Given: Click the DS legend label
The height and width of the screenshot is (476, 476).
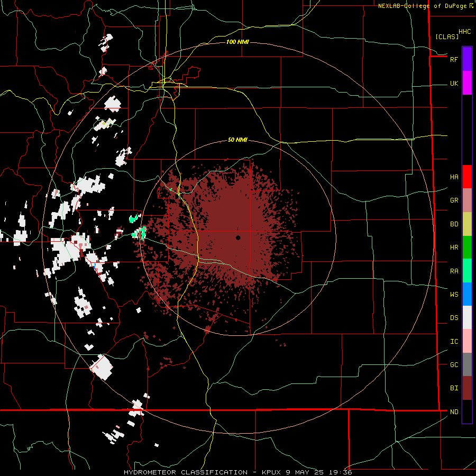Looking at the screenshot, I should 454,317.
